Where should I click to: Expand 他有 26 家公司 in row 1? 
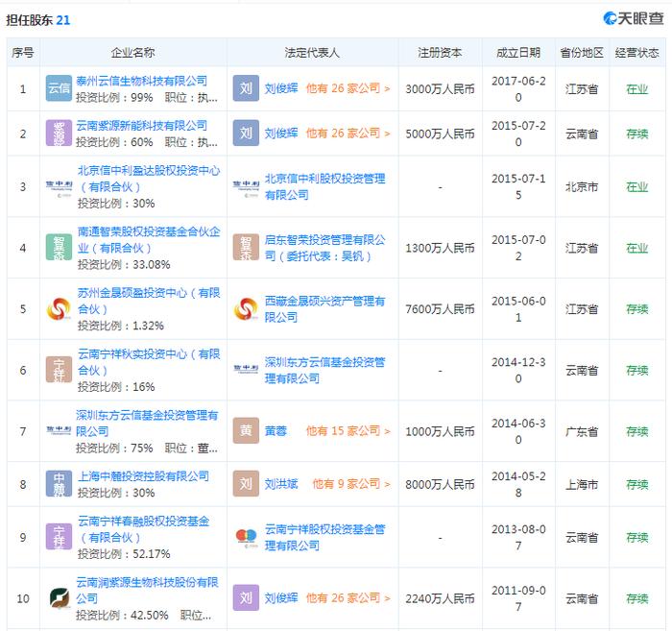[348, 88]
